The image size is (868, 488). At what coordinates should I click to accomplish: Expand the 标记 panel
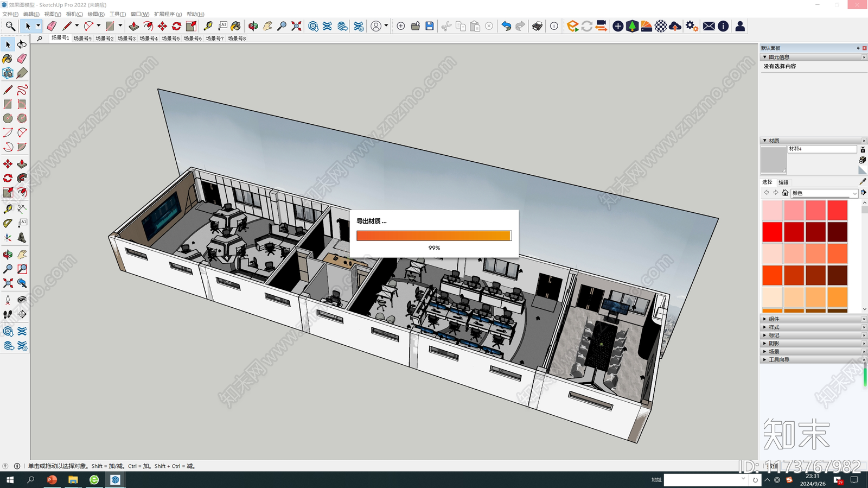(765, 335)
